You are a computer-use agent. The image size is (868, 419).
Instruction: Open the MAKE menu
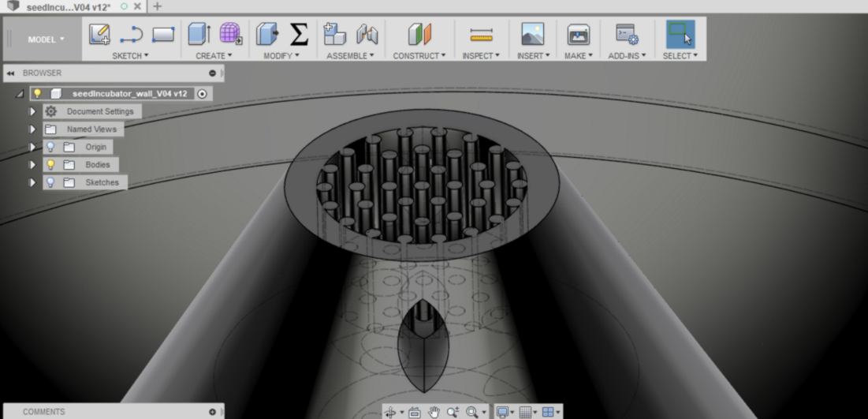(x=579, y=55)
